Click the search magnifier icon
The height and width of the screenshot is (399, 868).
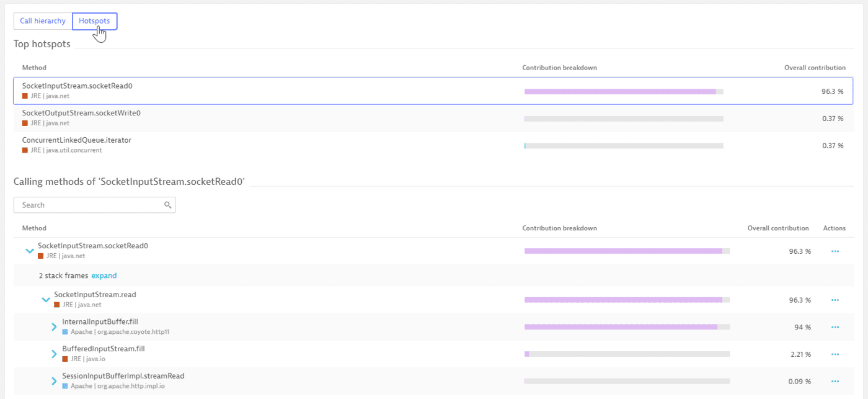(x=167, y=205)
